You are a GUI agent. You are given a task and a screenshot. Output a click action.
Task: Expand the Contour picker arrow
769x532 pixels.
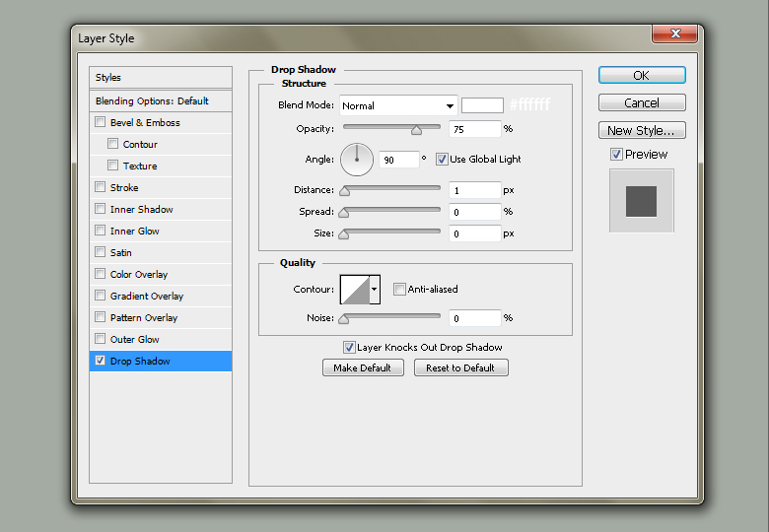[x=374, y=290]
